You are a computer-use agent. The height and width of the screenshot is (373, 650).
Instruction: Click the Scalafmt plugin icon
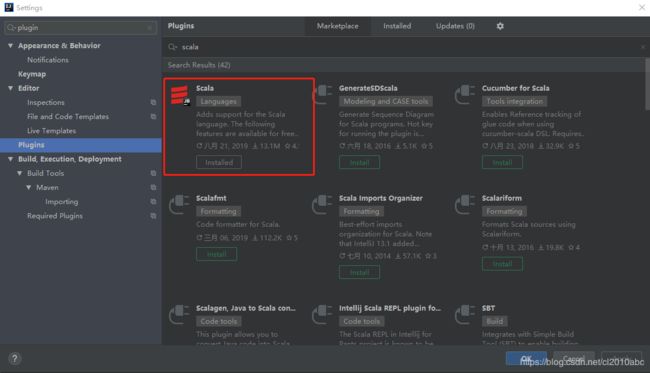[179, 205]
